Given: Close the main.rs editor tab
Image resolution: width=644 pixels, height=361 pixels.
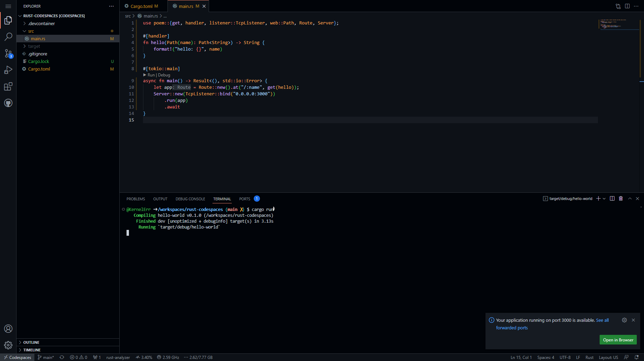Looking at the screenshot, I should click(204, 6).
